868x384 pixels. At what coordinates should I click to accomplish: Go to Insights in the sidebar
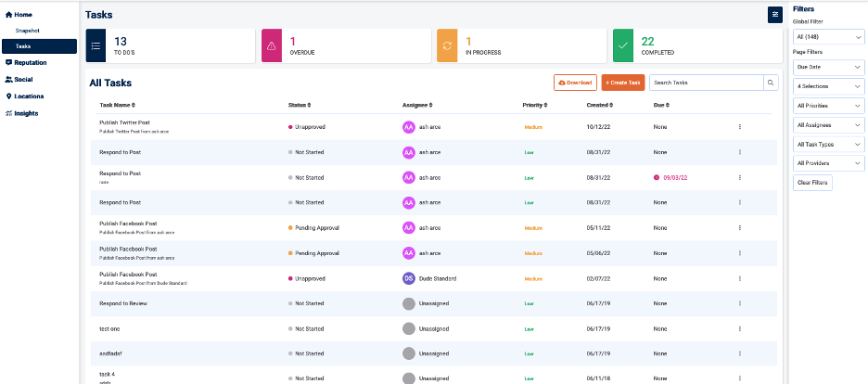point(26,113)
